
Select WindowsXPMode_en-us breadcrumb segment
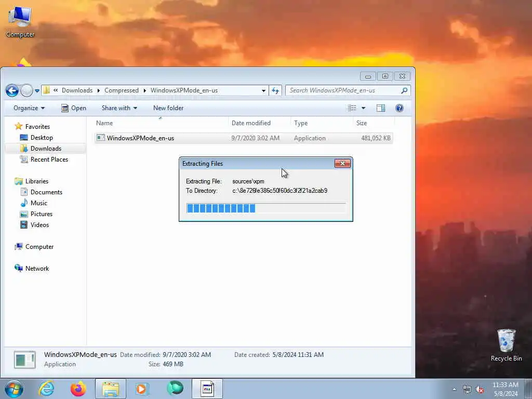184,90
